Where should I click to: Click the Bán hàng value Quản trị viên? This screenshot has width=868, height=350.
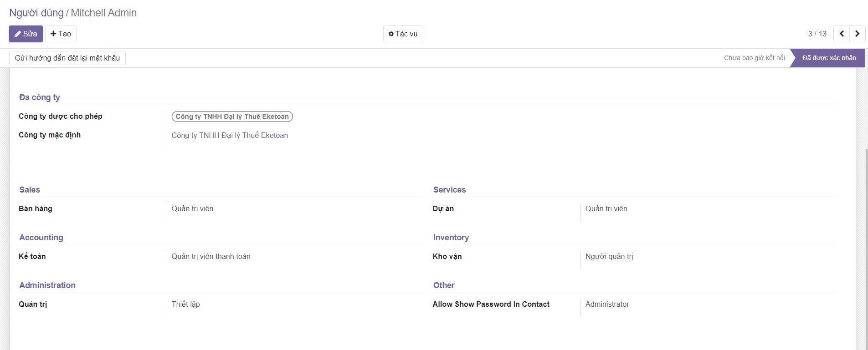tap(192, 208)
